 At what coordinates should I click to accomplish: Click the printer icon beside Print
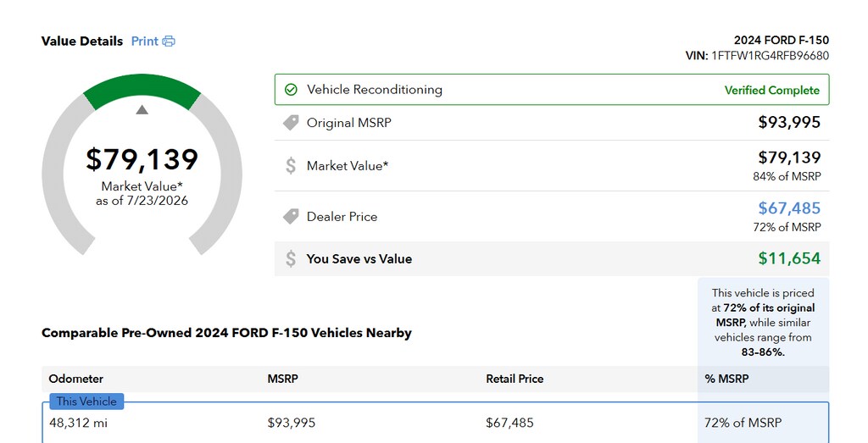[x=169, y=42]
